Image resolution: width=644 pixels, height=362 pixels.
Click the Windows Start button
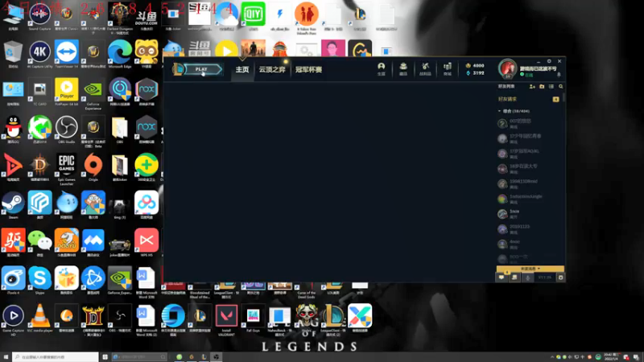pyautogui.click(x=6, y=357)
